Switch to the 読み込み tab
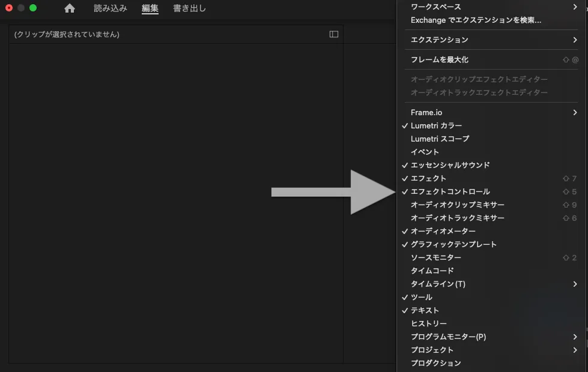The width and height of the screenshot is (588, 372). pos(110,8)
